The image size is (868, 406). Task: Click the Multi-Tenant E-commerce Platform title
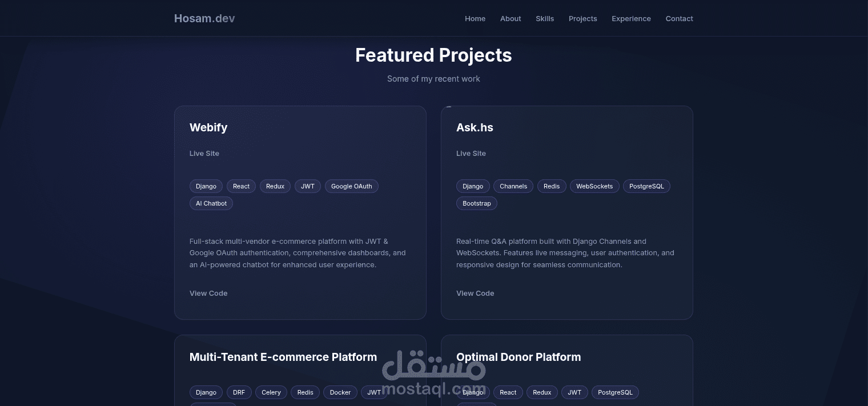click(x=283, y=357)
